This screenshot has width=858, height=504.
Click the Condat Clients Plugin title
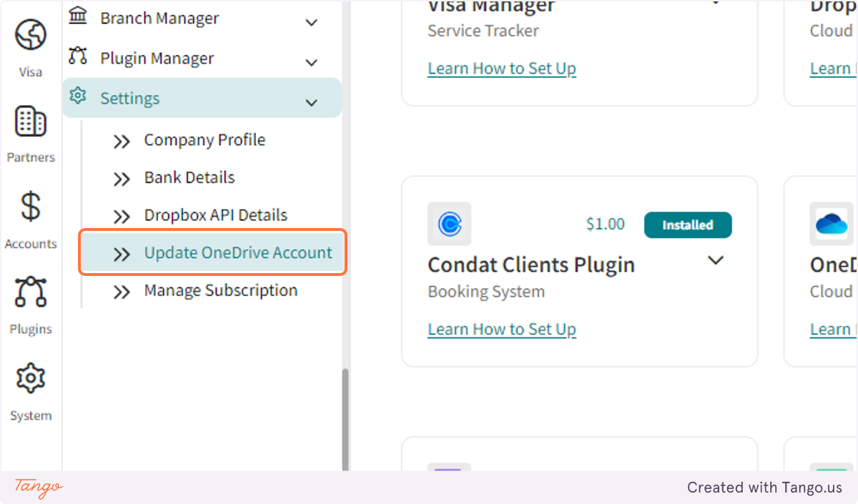531,265
